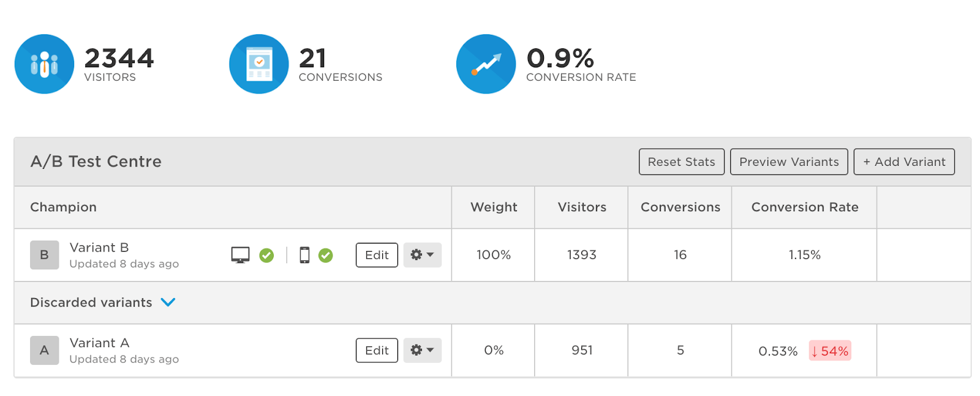
Task: Edit Variant B
Action: coord(377,255)
